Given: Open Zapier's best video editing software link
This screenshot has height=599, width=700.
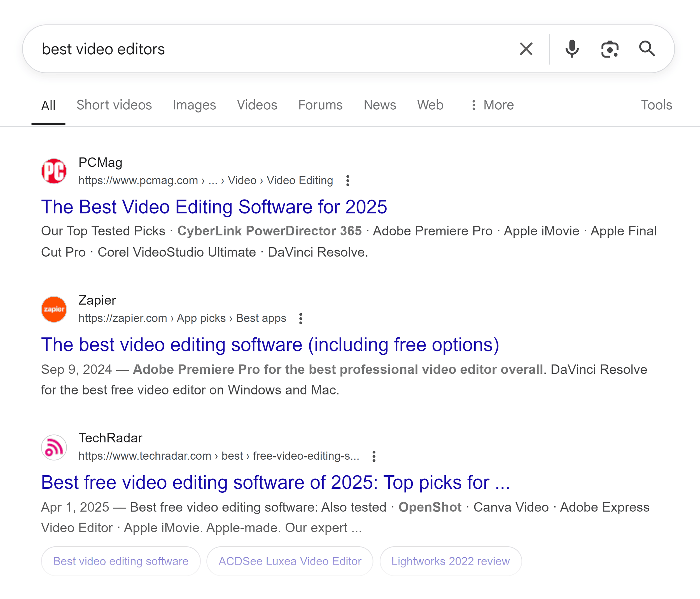Looking at the screenshot, I should coord(270,345).
